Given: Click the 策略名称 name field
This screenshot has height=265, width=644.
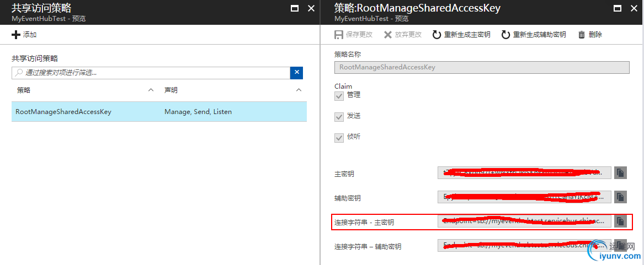Looking at the screenshot, I should (x=482, y=67).
